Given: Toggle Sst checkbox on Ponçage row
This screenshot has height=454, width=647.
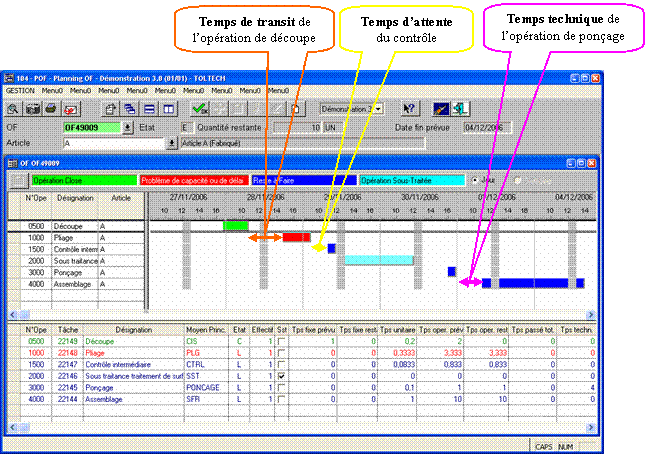Looking at the screenshot, I should click(281, 388).
